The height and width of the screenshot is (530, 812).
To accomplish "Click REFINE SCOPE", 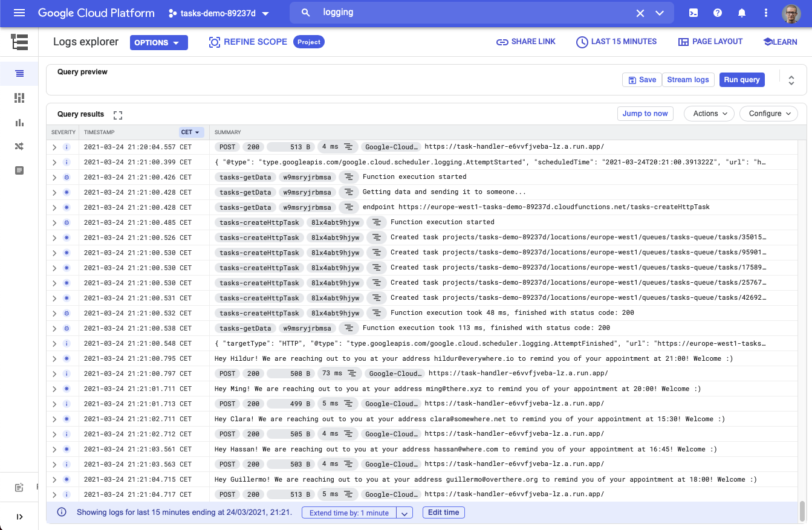I will pos(248,42).
